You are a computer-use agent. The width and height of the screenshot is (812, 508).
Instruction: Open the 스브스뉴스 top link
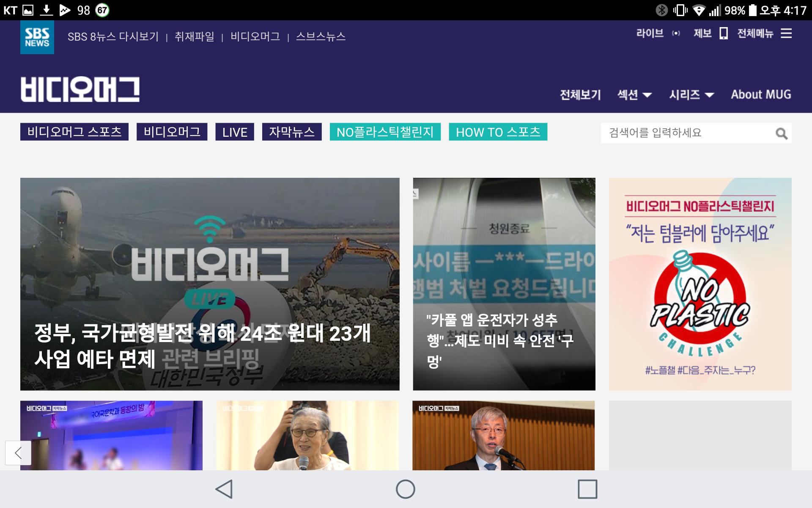click(x=321, y=37)
